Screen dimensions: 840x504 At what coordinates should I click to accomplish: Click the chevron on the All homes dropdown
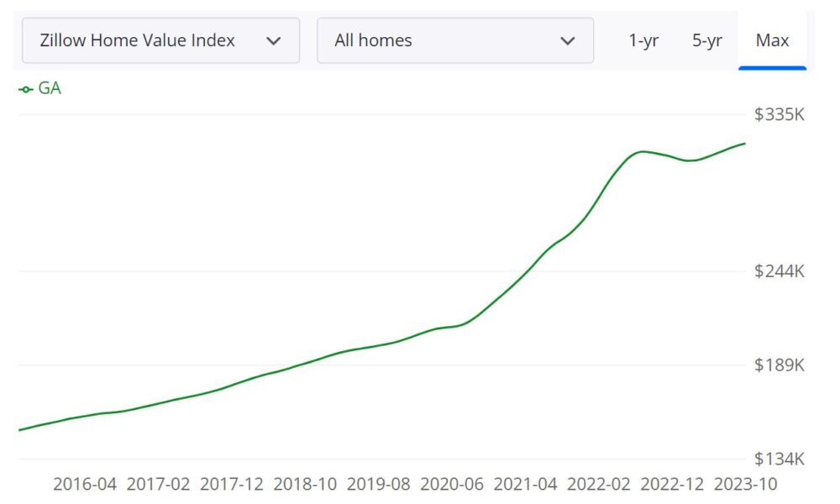pyautogui.click(x=569, y=39)
